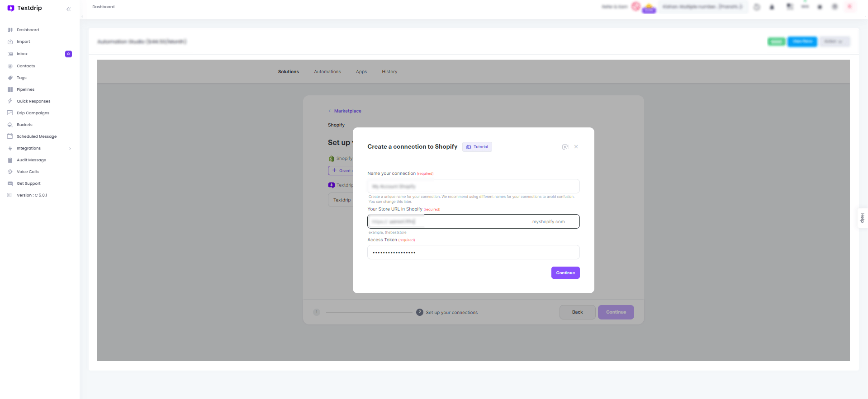Click the version code icon
Screen dimensions: 868x399
[x=9, y=195]
